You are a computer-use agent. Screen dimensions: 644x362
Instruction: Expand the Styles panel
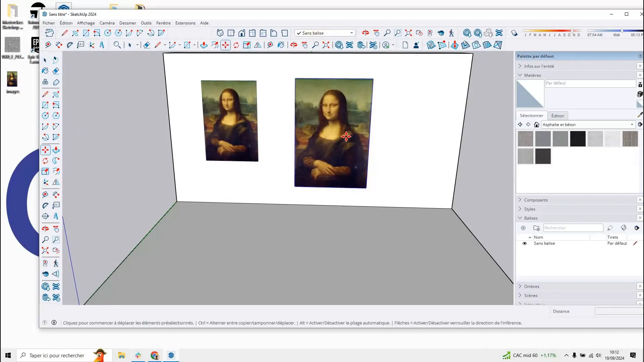point(520,209)
